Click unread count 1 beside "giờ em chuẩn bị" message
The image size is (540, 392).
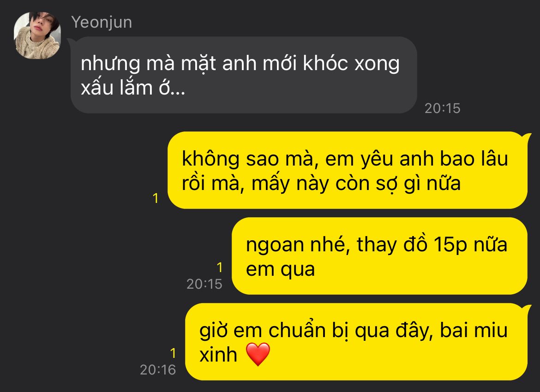(173, 353)
